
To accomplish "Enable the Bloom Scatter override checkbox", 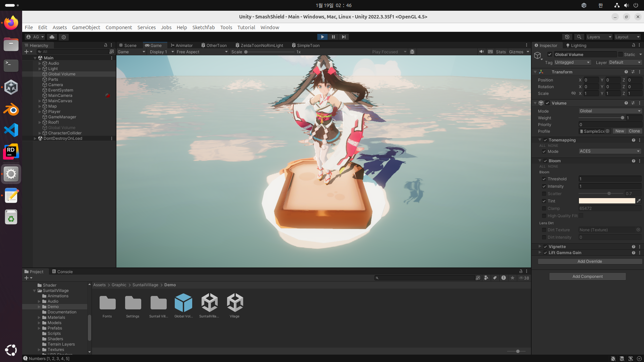I will tap(544, 194).
